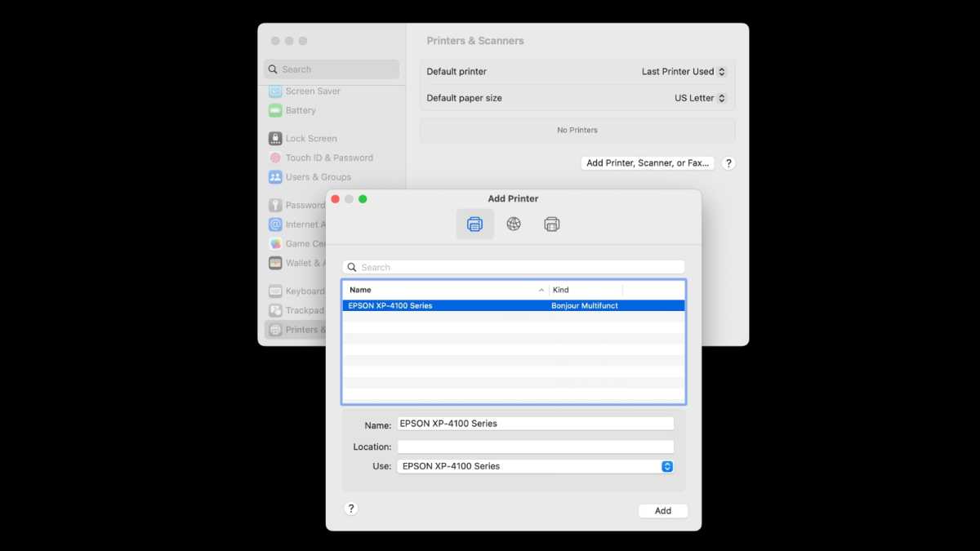980x551 pixels.
Task: Select Game Center in the sidebar
Action: coord(296,243)
